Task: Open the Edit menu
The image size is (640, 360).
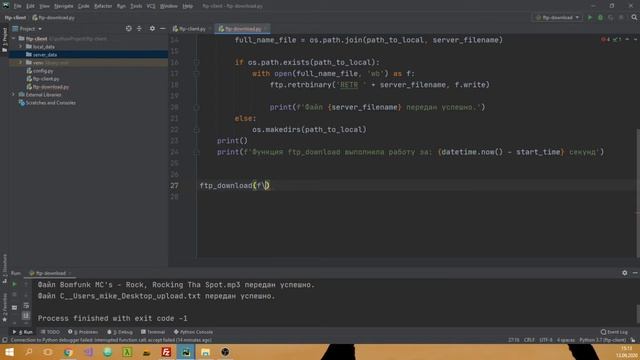Action: pyautogui.click(x=31, y=6)
